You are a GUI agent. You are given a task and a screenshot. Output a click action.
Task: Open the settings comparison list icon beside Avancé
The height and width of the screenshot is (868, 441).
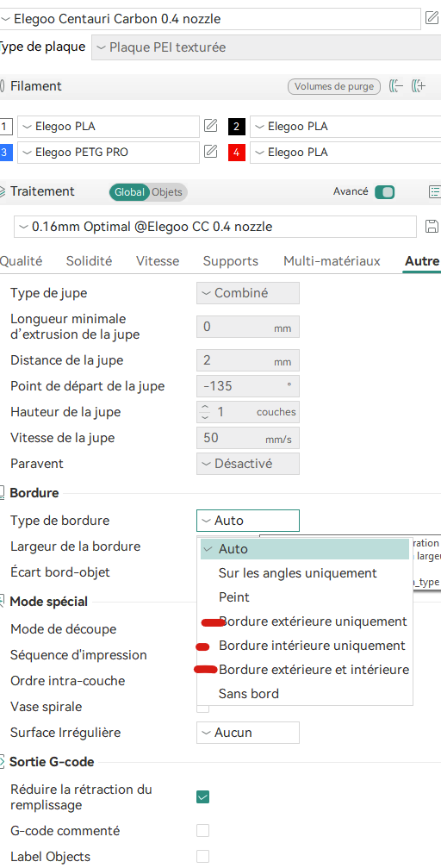click(x=435, y=192)
